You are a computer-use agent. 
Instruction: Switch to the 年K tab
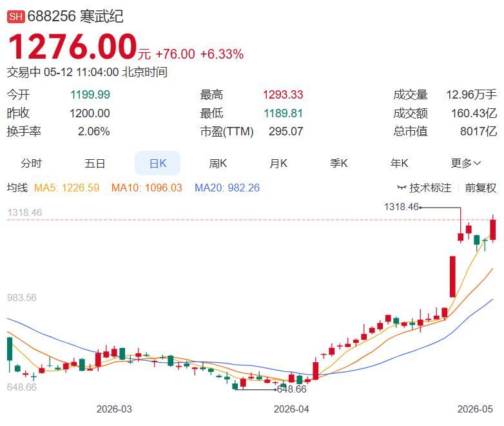tap(399, 163)
